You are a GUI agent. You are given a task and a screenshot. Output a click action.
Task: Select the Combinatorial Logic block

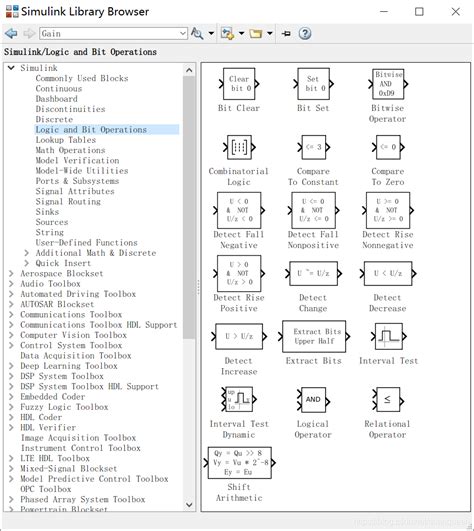[x=239, y=147]
